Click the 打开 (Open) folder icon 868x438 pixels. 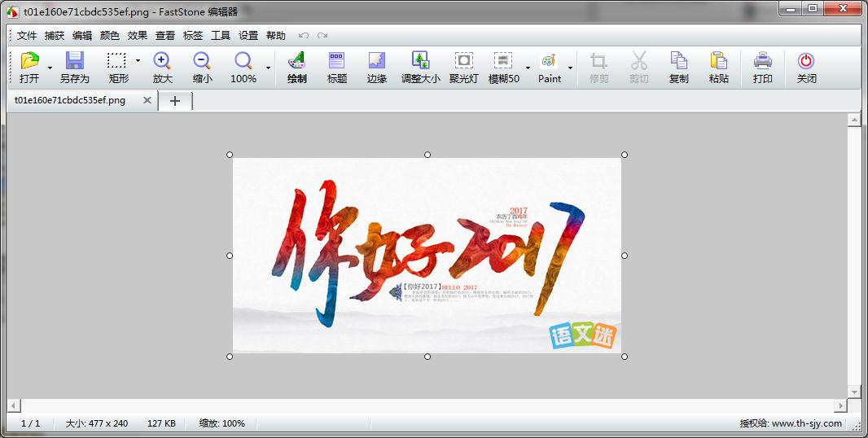(29, 62)
